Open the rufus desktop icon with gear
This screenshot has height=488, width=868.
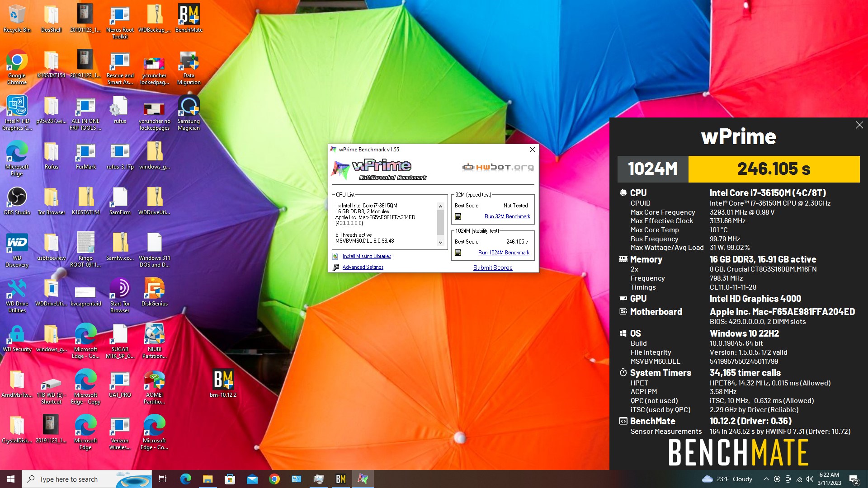point(120,109)
